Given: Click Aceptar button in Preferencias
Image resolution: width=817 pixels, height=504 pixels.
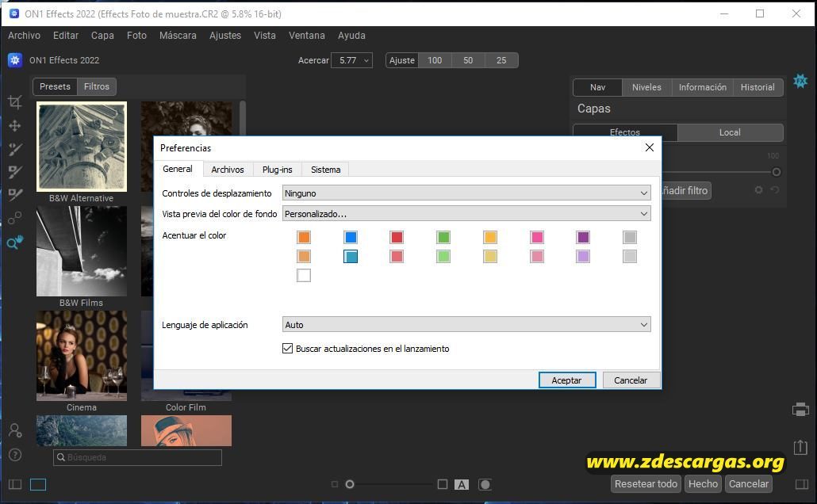Looking at the screenshot, I should pos(567,380).
